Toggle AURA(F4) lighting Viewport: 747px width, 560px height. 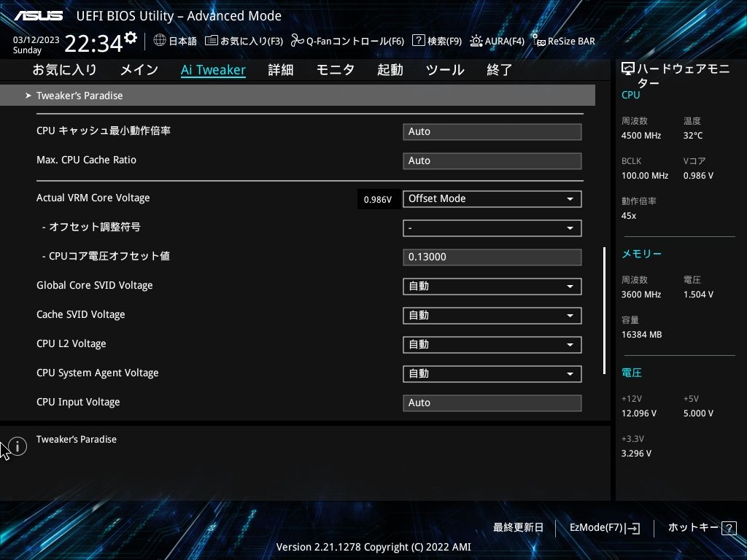click(497, 41)
